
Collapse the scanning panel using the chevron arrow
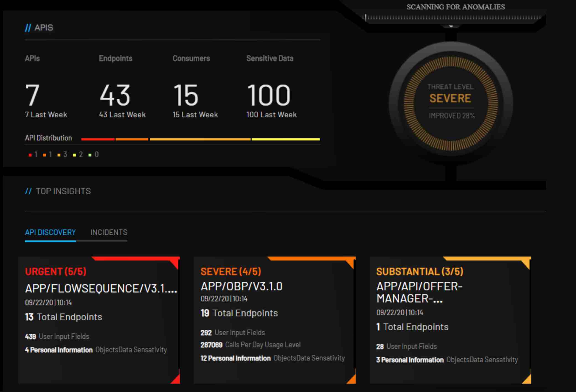click(450, 27)
